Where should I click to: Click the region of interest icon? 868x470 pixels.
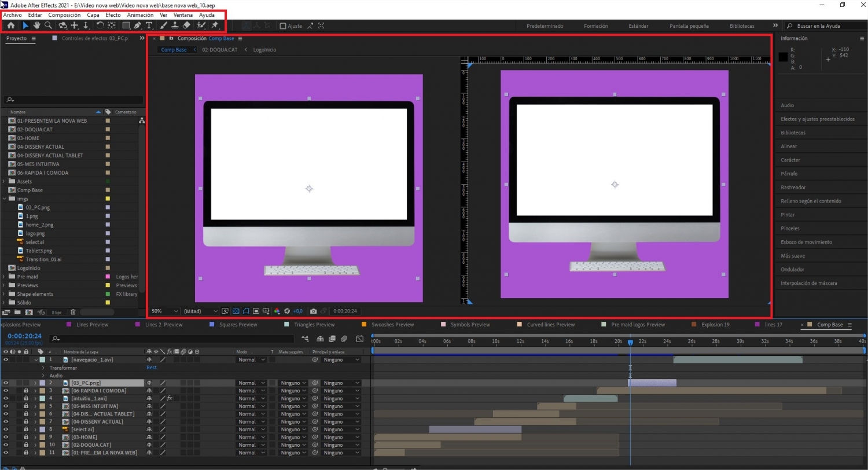click(256, 311)
